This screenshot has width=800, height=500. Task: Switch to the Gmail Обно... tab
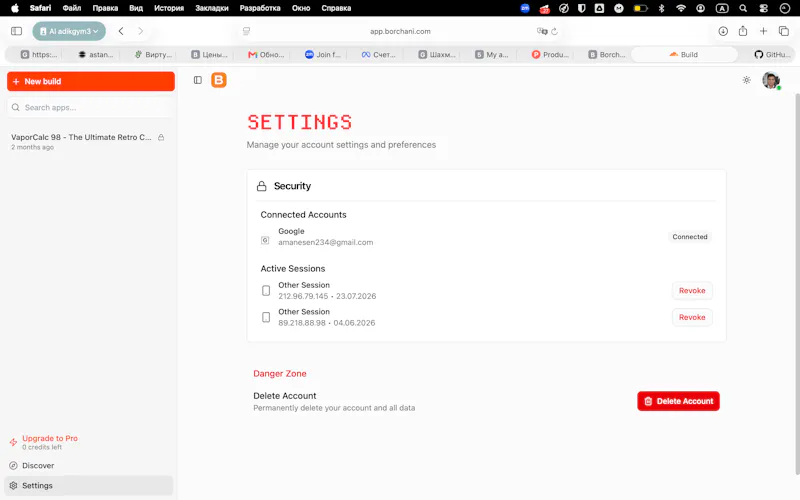click(266, 55)
